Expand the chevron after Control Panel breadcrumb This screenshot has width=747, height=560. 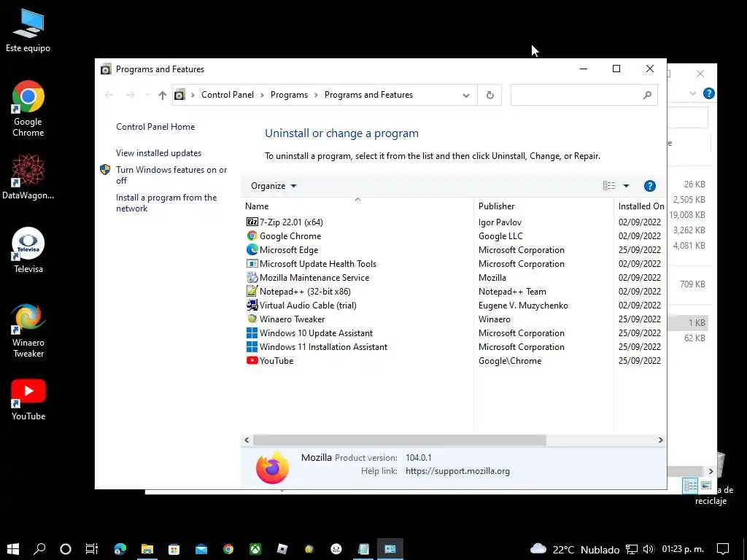(262, 96)
